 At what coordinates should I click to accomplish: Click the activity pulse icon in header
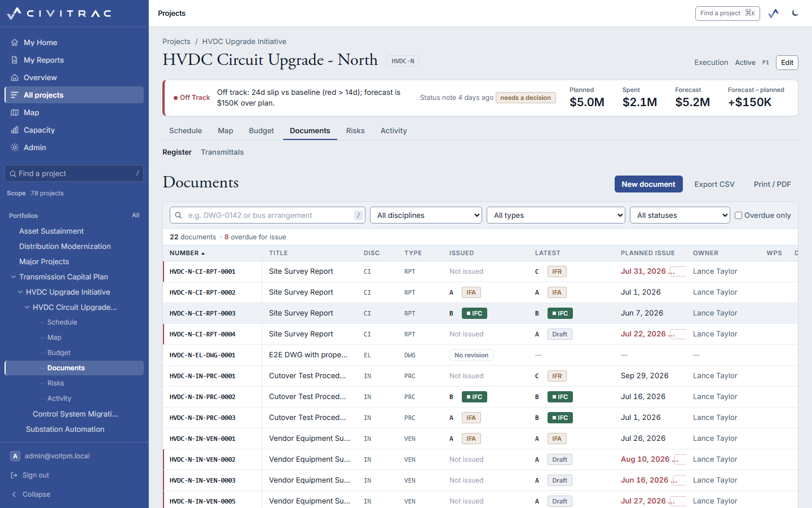click(x=774, y=13)
